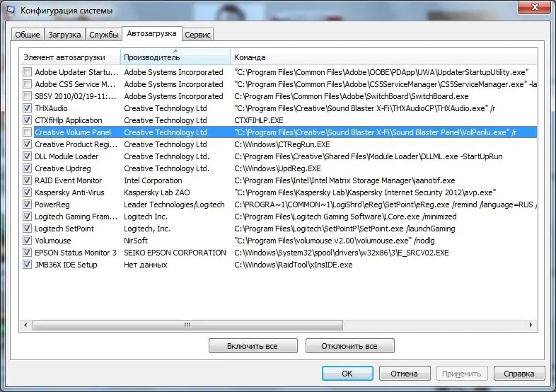Screen dimensions: 556x392
Task: Click the volumouse.exe /nodlg command
Action: [x=335, y=241]
